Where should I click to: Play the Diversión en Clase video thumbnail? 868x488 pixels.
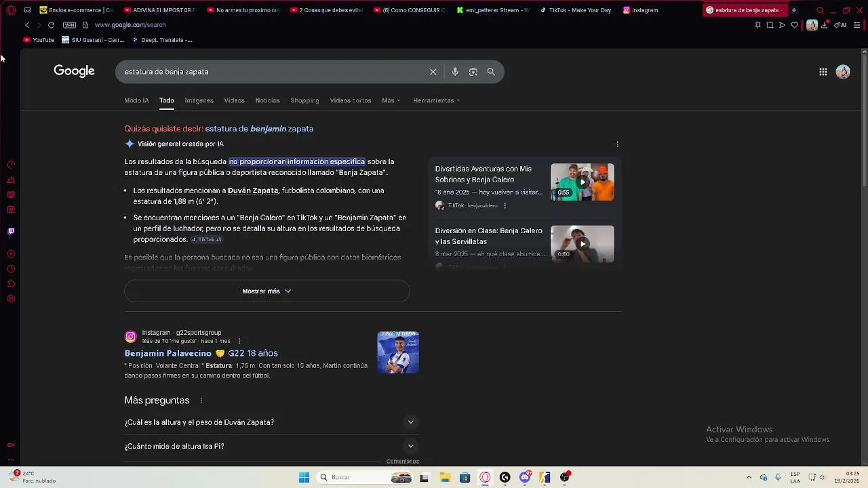[582, 244]
